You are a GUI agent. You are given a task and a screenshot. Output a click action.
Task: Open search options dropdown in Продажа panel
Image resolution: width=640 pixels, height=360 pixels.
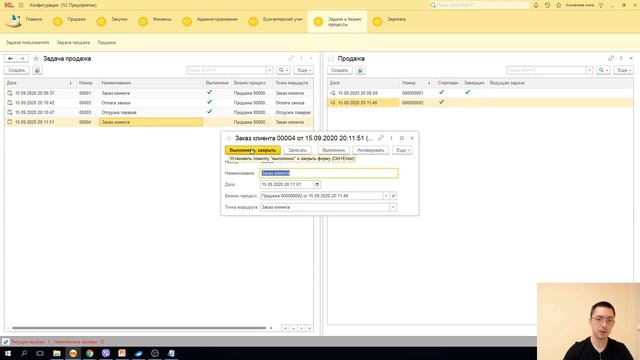pyautogui.click(x=603, y=70)
